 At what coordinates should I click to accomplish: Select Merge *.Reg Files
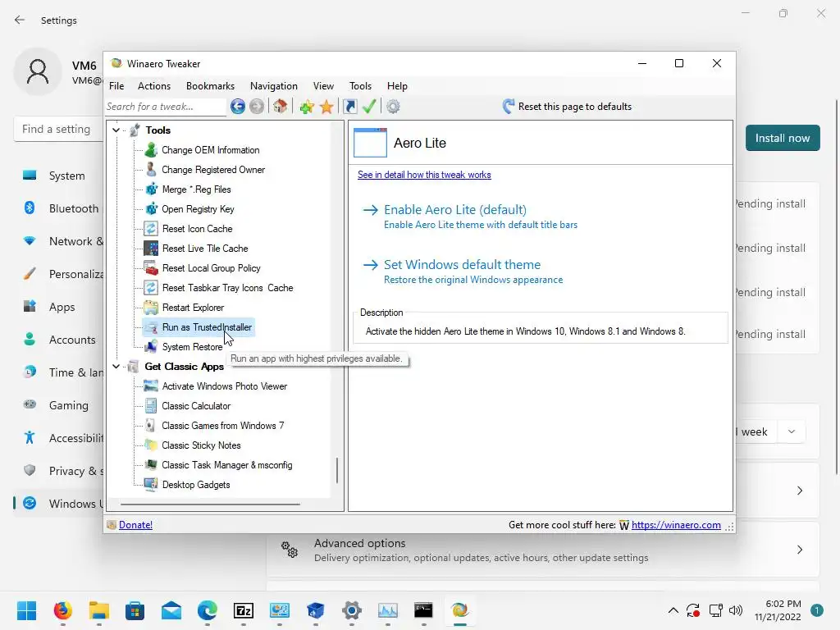196,189
